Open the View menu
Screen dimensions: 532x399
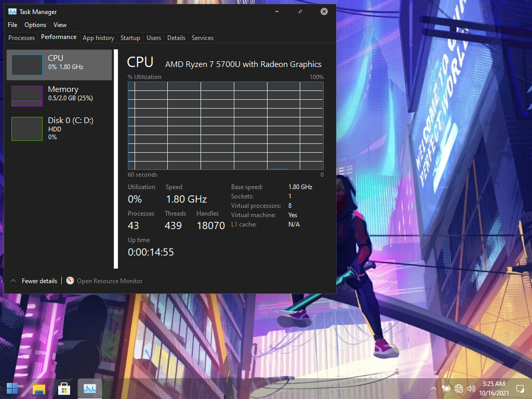tap(60, 25)
